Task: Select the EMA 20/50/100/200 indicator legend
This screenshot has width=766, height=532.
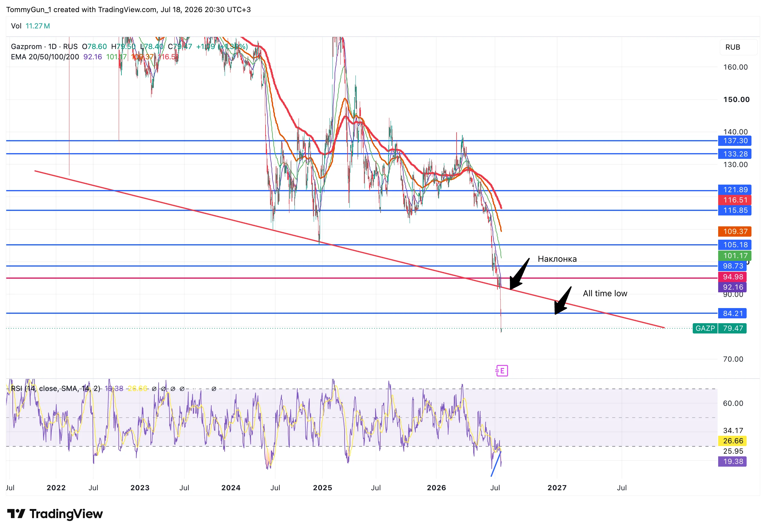Action: coord(45,57)
